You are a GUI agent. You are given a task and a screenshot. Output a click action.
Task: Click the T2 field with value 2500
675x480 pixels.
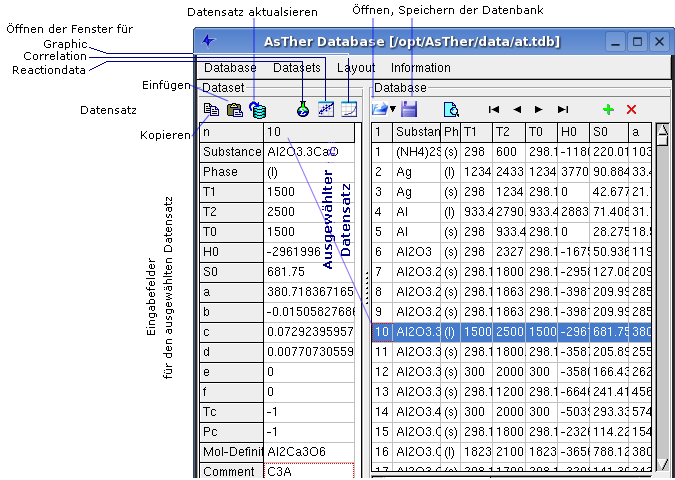[309, 212]
